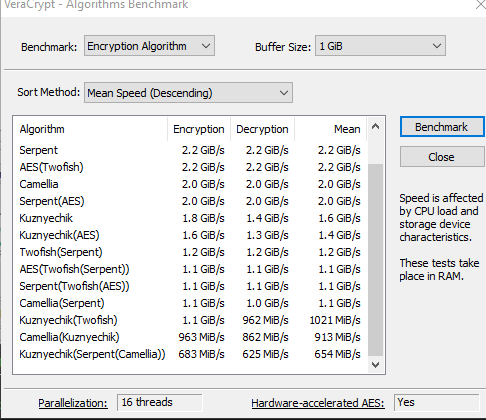Click the 963 MiB/s encryption value
Screen dimensions: 486x420
201,337
